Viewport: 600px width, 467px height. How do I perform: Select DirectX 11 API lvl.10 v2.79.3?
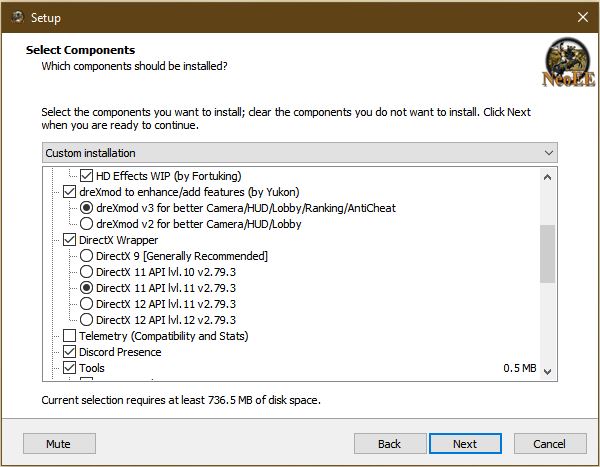pos(86,272)
